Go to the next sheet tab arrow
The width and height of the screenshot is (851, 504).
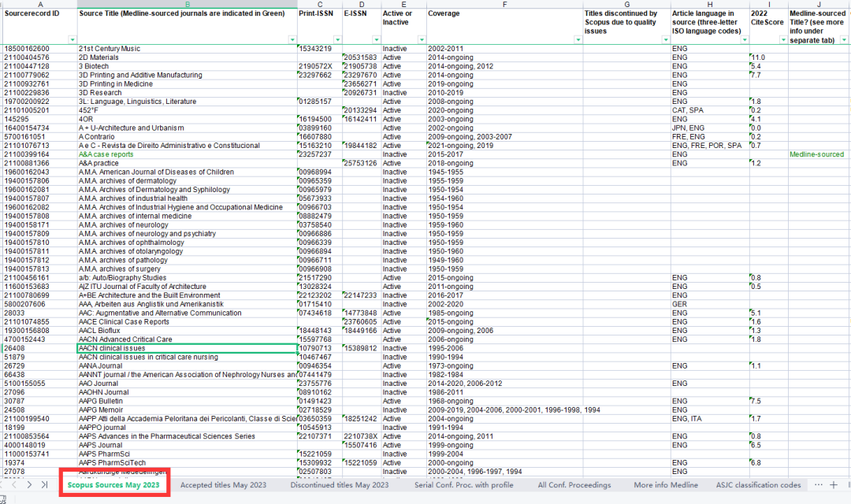(29, 485)
